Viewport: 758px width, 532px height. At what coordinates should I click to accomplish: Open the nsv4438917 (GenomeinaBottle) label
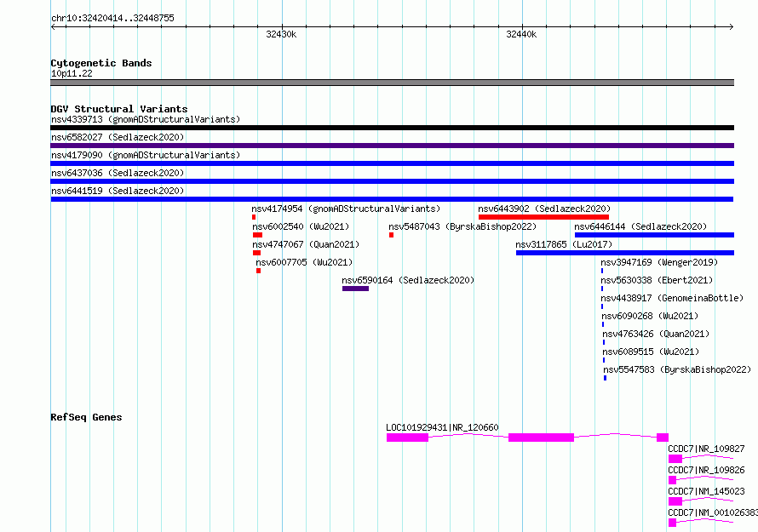click(x=672, y=298)
